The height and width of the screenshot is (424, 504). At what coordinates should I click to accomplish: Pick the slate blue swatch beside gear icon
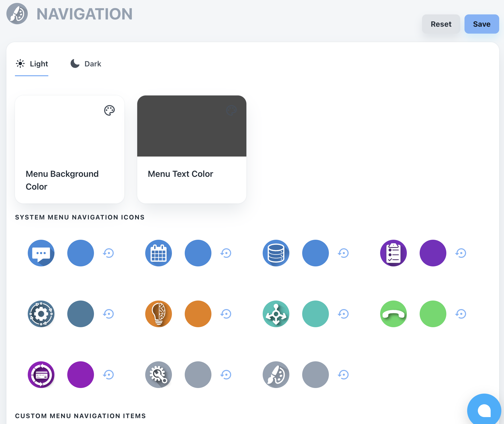click(x=81, y=314)
